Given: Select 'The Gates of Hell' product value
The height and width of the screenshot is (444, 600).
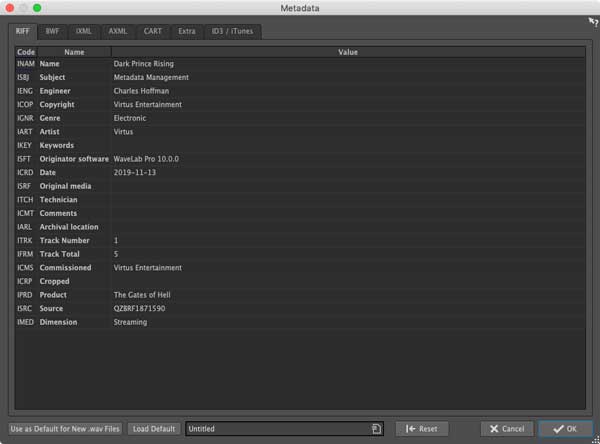Looking at the screenshot, I should (142, 295).
